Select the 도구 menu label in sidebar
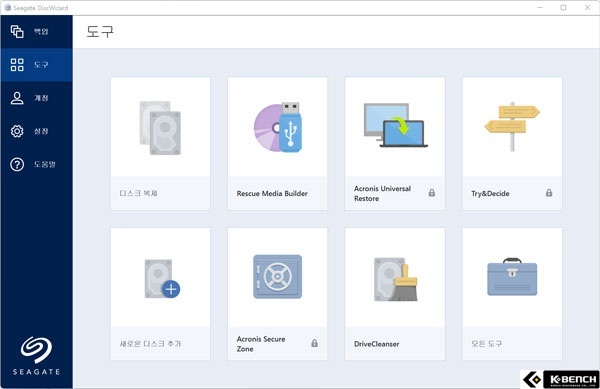600x389 pixels. pos(41,65)
